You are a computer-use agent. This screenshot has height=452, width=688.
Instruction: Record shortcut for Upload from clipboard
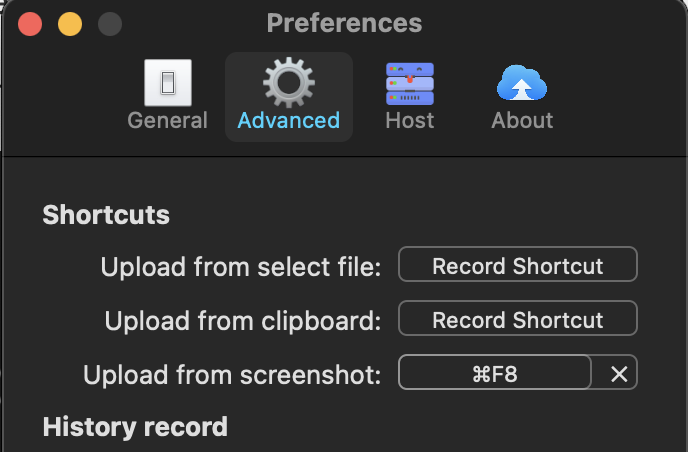tap(517, 320)
